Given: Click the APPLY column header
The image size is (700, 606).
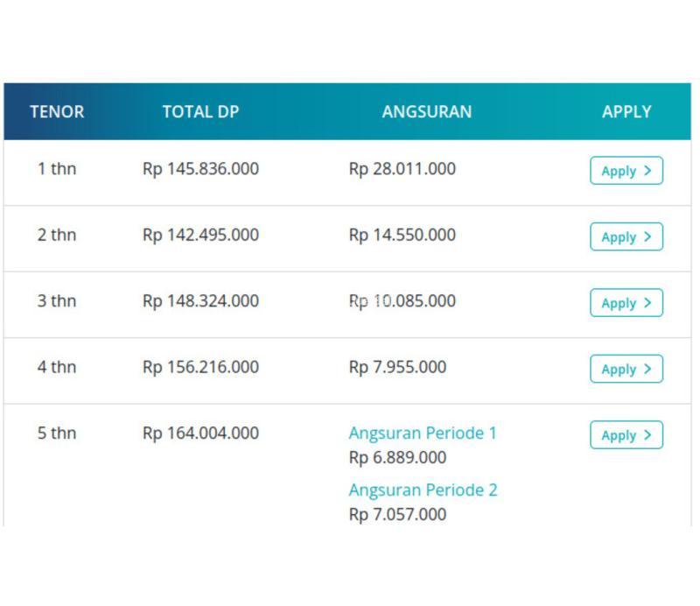Looking at the screenshot, I should click(626, 112).
